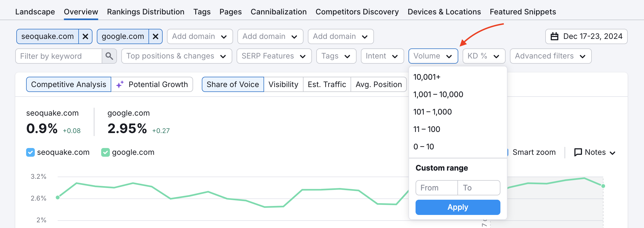
Task: Switch chart metric to Visibility
Action: (283, 84)
